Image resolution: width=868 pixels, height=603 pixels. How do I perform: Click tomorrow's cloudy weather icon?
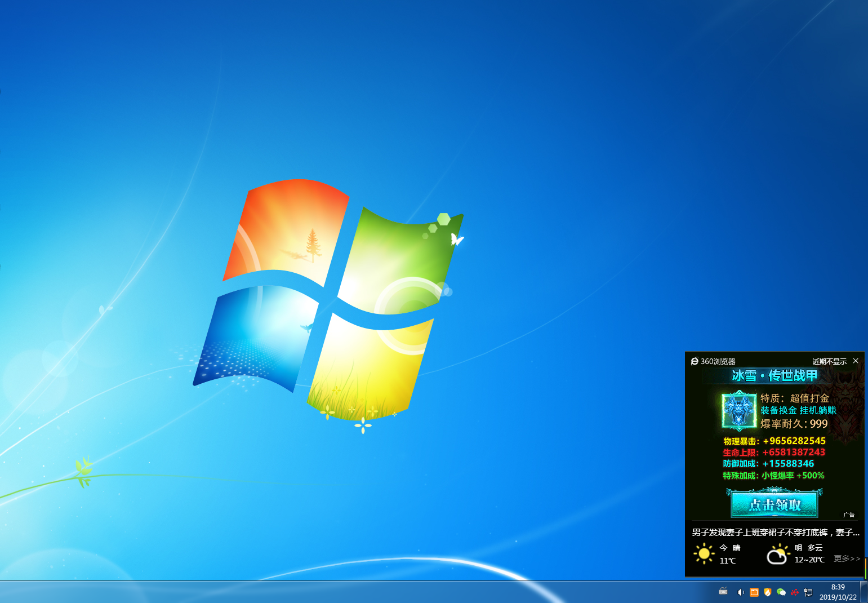tap(777, 555)
